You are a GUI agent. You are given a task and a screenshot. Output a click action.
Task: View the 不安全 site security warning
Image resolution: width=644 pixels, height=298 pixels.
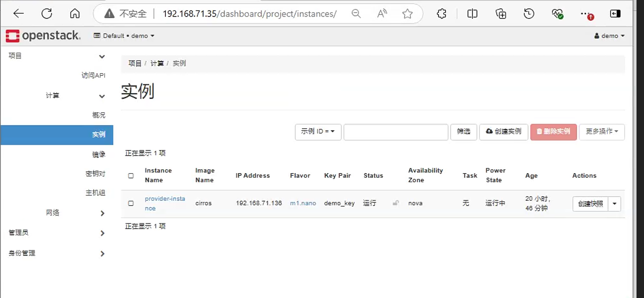125,14
